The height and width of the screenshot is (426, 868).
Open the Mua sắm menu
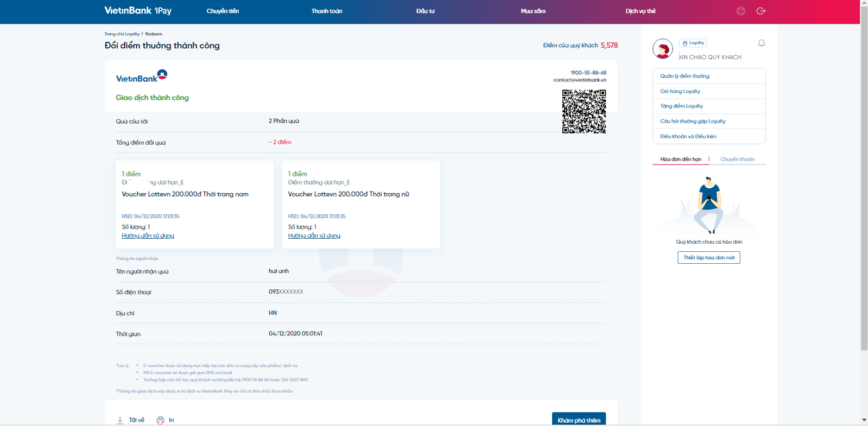533,11
